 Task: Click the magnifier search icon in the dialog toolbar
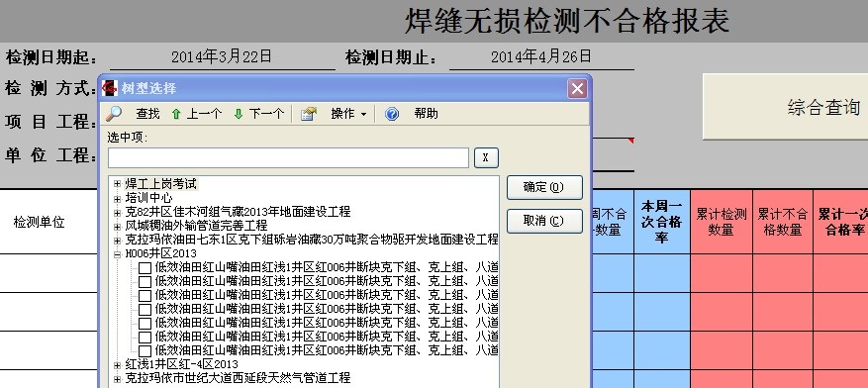(x=114, y=114)
